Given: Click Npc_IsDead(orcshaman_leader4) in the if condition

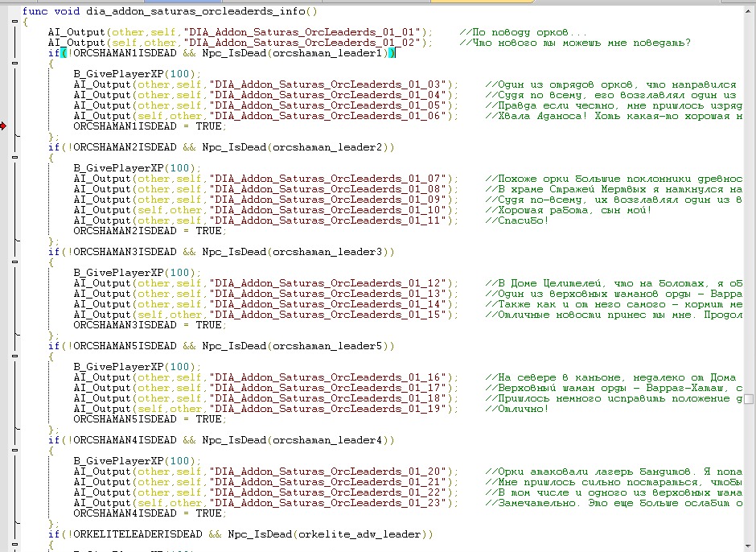Looking at the screenshot, I should coord(295,440).
